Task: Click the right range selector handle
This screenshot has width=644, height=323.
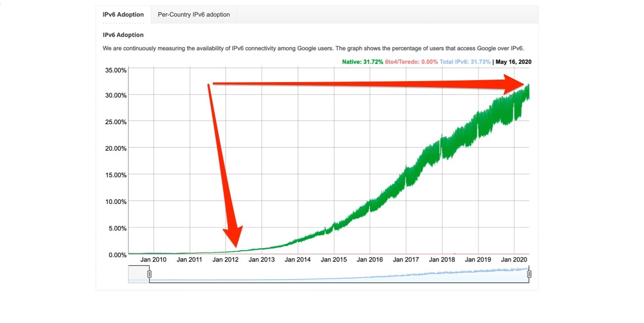Action: (x=529, y=274)
